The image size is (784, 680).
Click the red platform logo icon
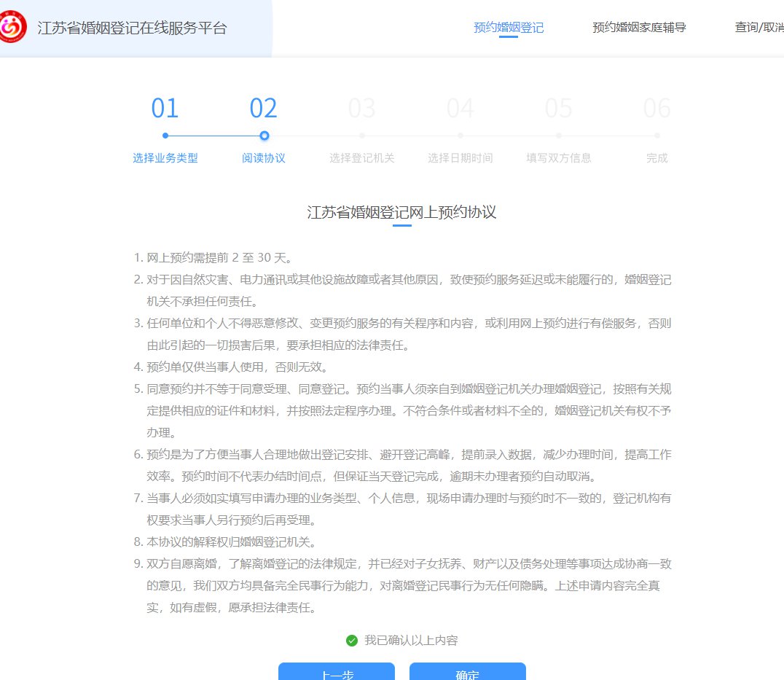(12, 27)
